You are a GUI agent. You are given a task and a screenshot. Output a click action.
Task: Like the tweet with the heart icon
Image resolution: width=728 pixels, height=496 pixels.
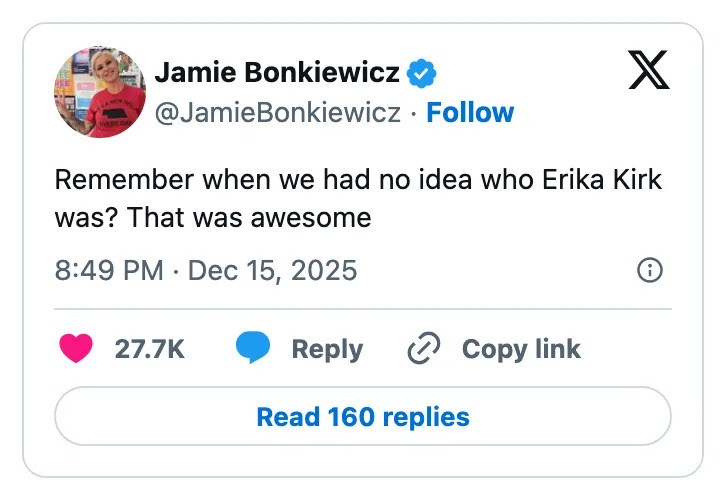[77, 348]
